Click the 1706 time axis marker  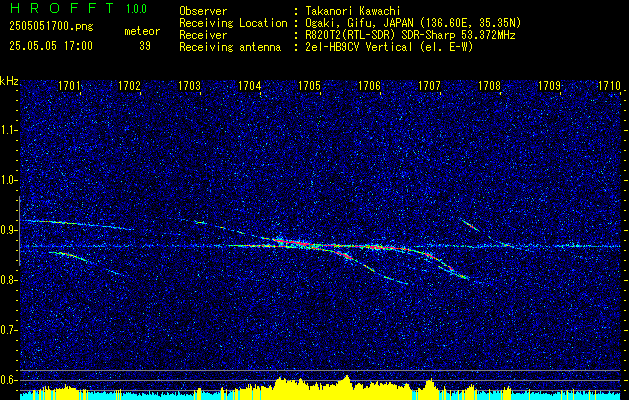point(369,86)
